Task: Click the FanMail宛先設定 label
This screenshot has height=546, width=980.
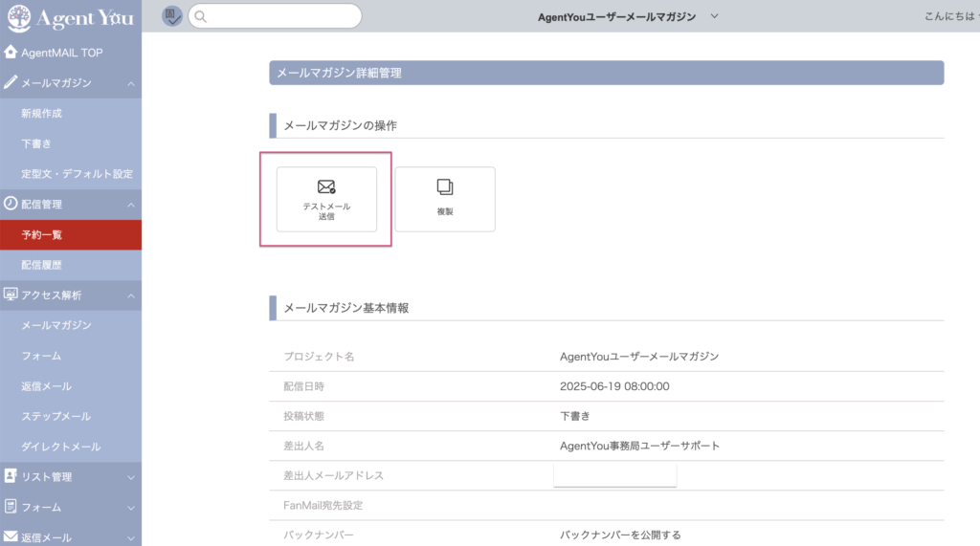Action: point(323,506)
